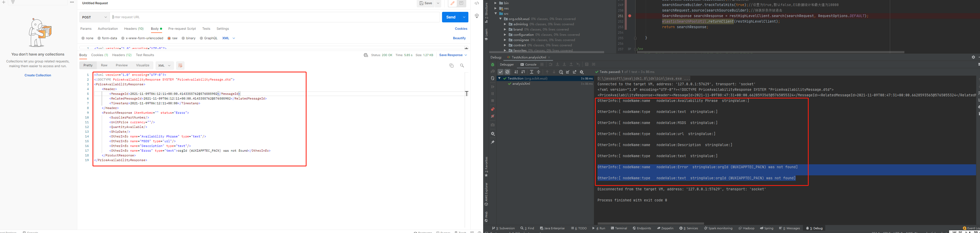Open the Postman lightbulb info icon
Viewport: 980px width, 233px height.
477,16
